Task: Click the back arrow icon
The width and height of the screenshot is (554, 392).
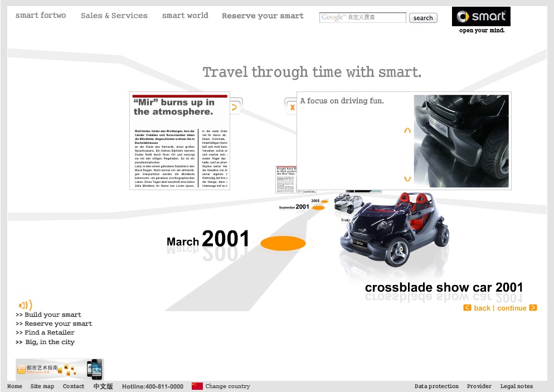Action: (x=467, y=307)
